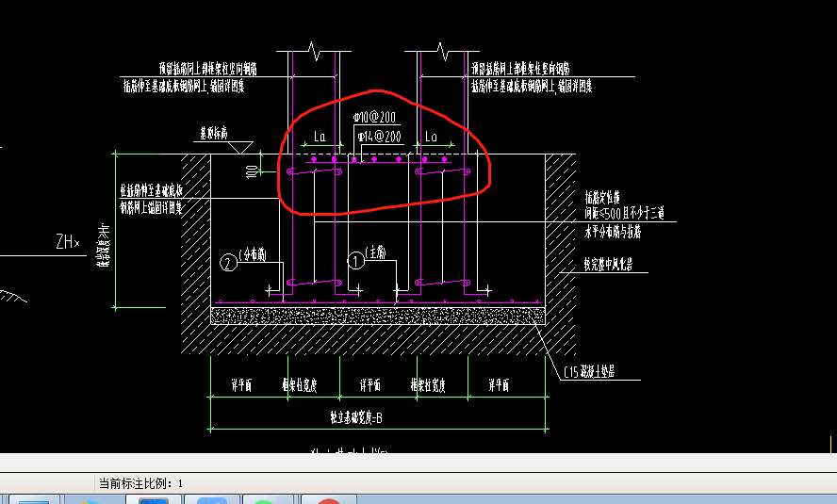Click circled number 1 main rebar marker
The height and width of the screenshot is (504, 837).
pyautogui.click(x=356, y=261)
